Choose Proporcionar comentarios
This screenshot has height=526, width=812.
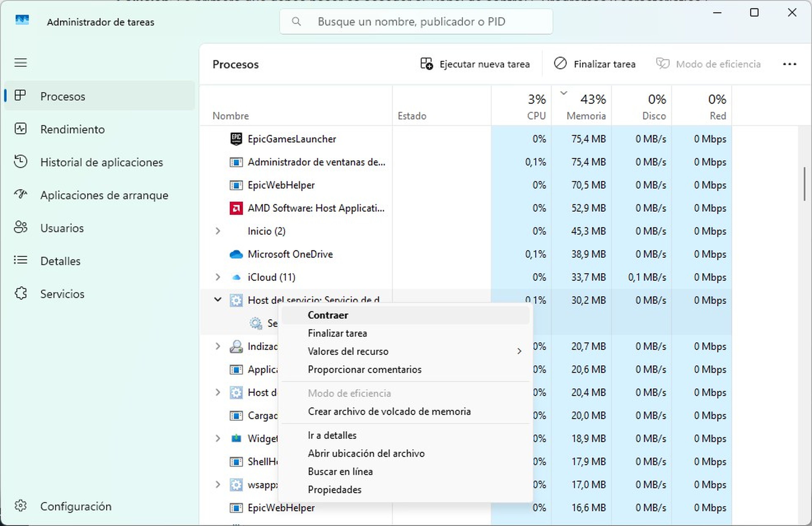[x=405, y=370]
